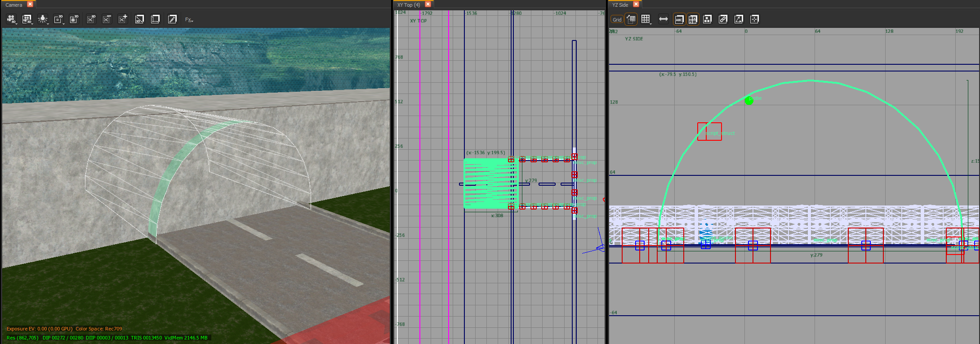This screenshot has width=980, height=344.
Task: Click the 3D lock selection icon
Action: pos(74,19)
